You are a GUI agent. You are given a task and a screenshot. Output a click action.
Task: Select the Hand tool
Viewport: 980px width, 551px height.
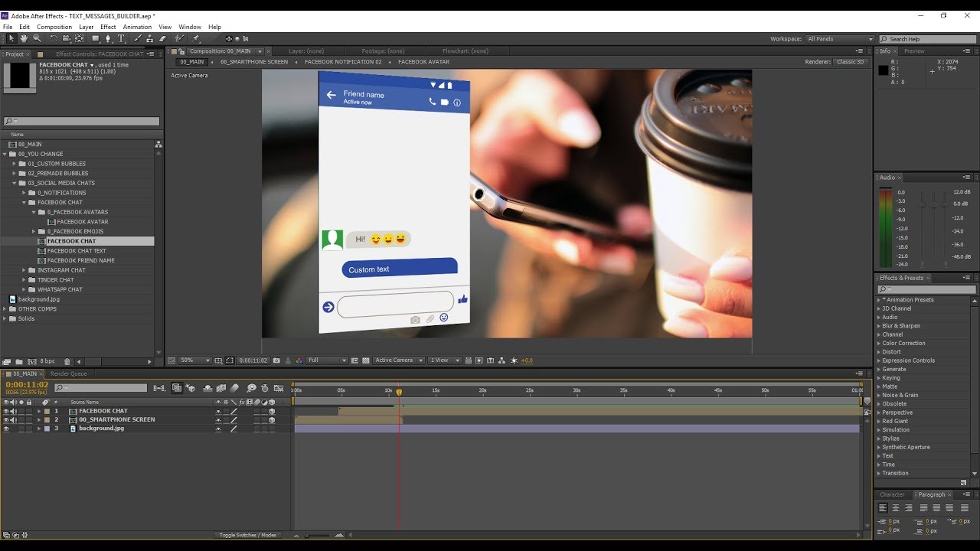click(24, 38)
